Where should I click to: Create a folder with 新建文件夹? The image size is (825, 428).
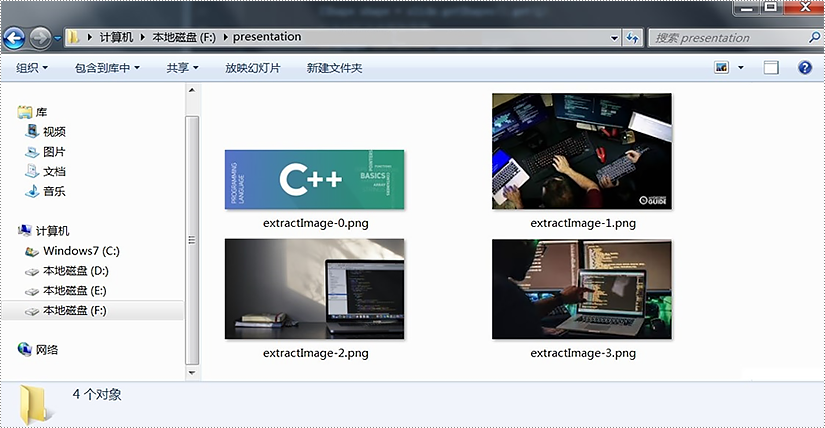334,68
